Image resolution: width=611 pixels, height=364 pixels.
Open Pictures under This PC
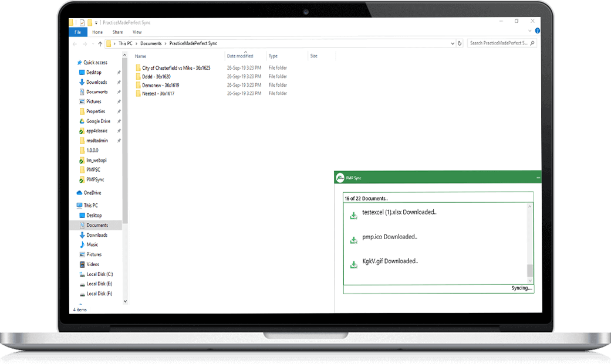pos(91,254)
